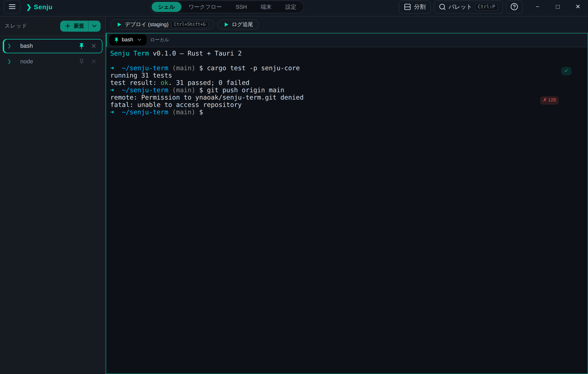Open the パレット command palette
This screenshot has width=588, height=374.
pos(468,7)
